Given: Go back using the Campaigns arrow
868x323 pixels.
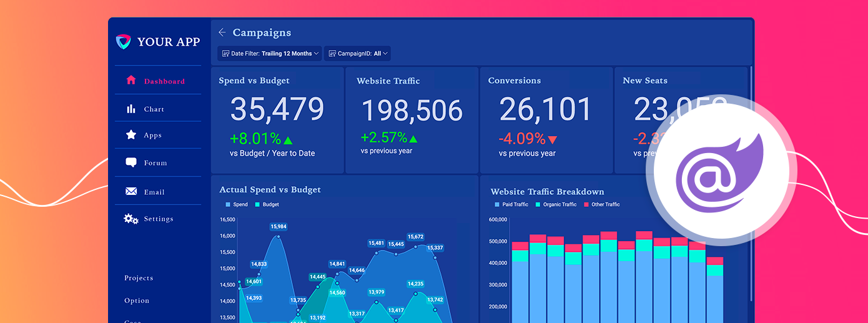Looking at the screenshot, I should click(222, 32).
